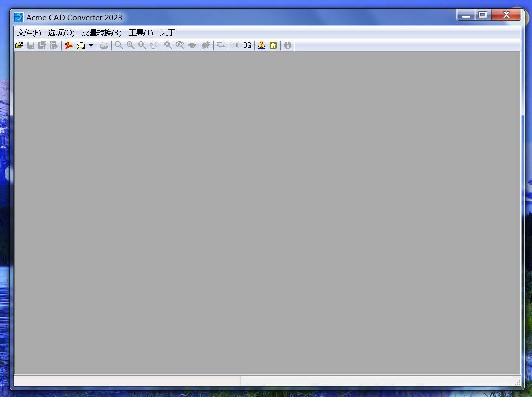Image resolution: width=532 pixels, height=397 pixels.
Task: Open the 批量转换(B) menu
Action: (101, 33)
